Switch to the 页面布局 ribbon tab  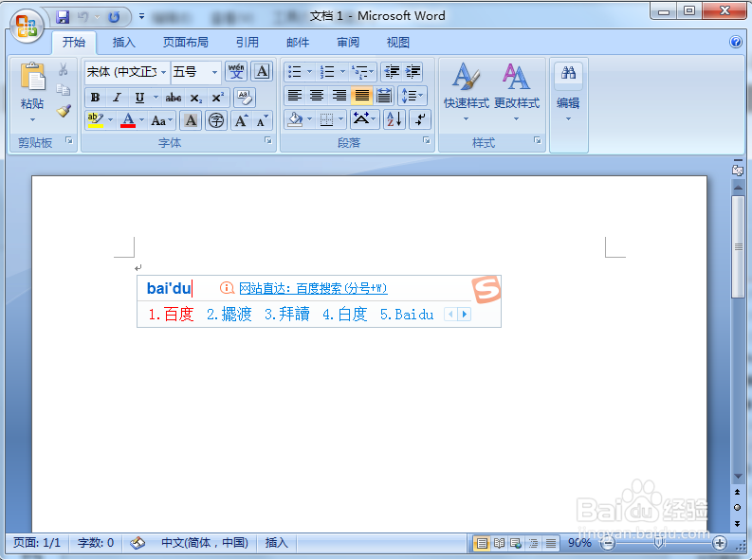[x=186, y=42]
